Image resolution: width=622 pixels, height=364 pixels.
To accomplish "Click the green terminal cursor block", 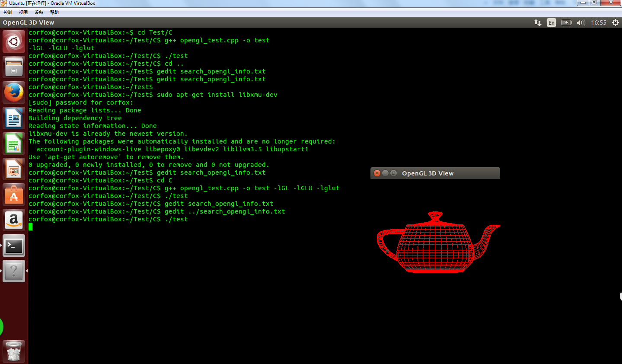I will [30, 227].
